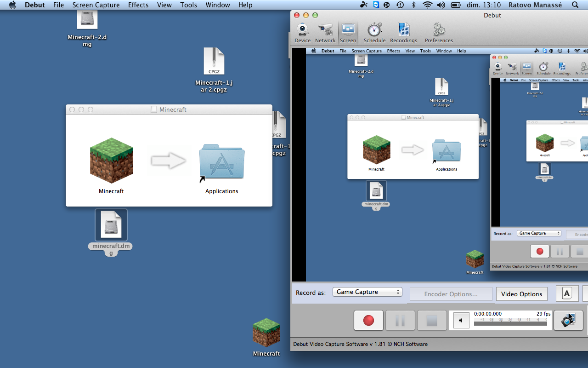
Task: Minimize the Debut window with yellow button
Action: pos(306,15)
